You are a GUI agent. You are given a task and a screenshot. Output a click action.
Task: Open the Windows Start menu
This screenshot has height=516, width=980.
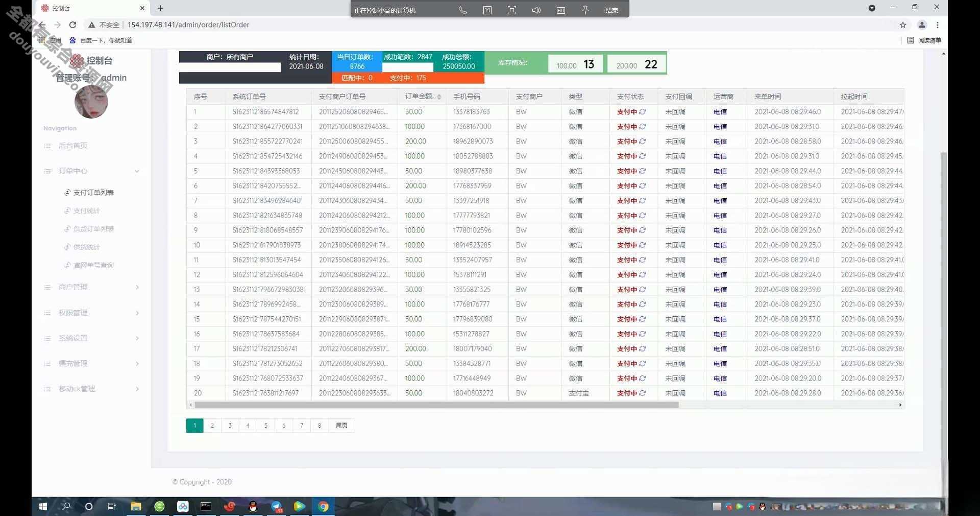(43, 506)
